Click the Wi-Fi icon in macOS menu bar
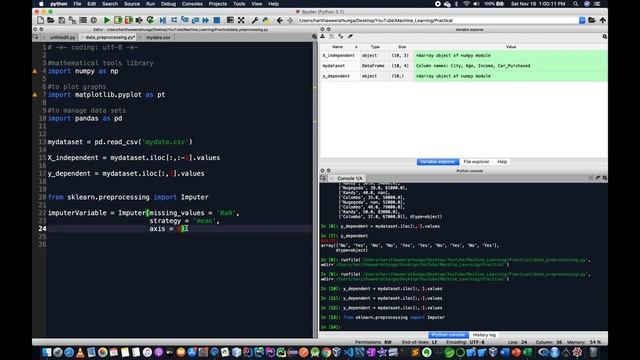The image size is (640, 360). [466, 4]
